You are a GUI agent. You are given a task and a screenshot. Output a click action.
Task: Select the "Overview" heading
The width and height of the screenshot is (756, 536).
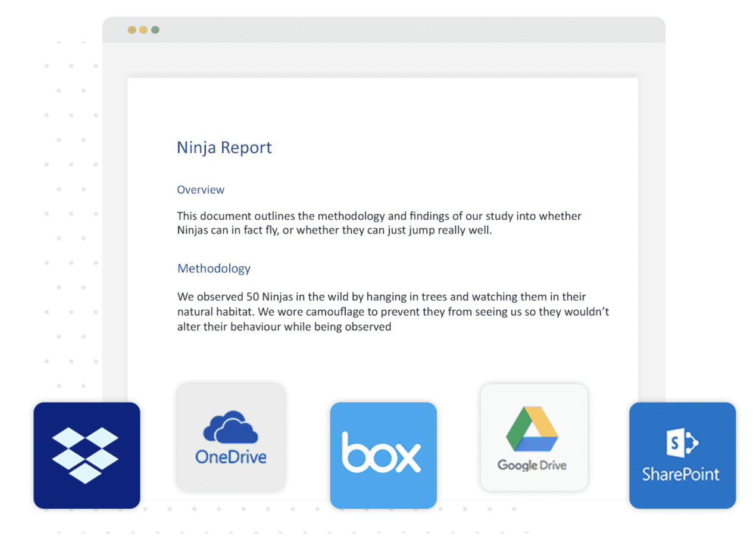[x=201, y=190]
